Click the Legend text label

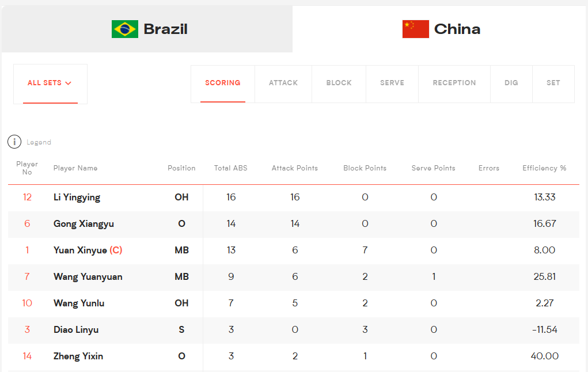click(39, 142)
